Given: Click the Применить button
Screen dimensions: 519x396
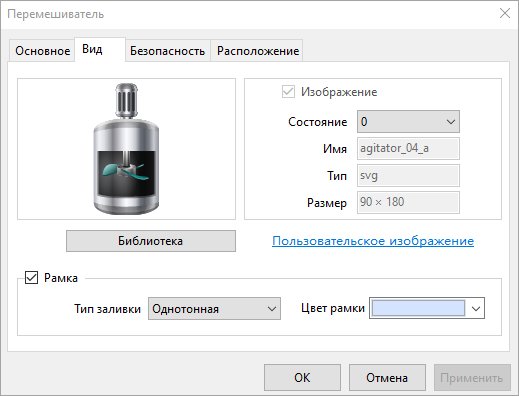Looking at the screenshot, I should 472,377.
